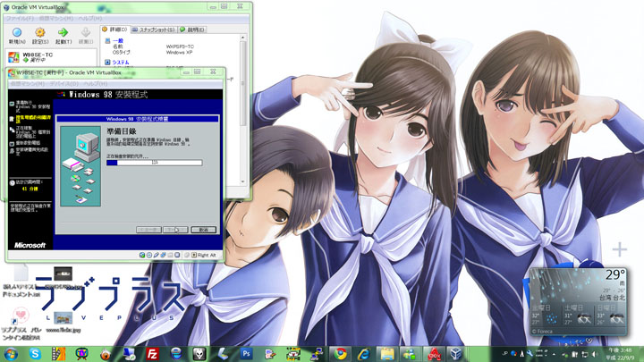Image resolution: width=644 pixels, height=362 pixels.
Task: Click the display icon in VM status bar
Action: [177, 255]
